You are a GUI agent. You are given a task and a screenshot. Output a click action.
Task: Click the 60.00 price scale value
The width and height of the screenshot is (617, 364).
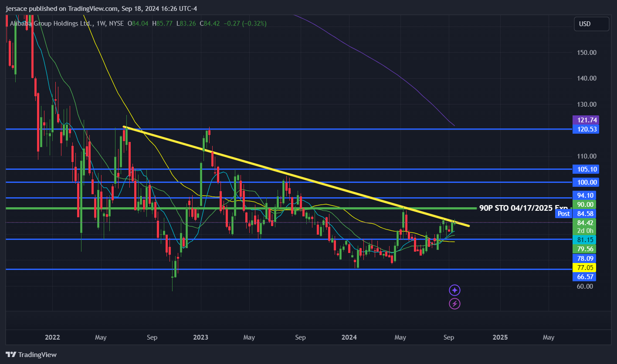pyautogui.click(x=585, y=286)
